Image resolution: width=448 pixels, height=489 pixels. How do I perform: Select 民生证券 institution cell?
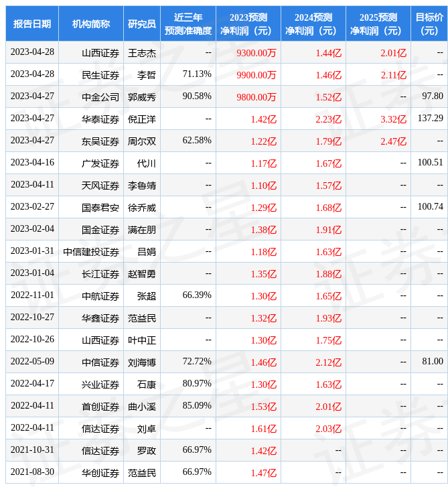[90, 75]
